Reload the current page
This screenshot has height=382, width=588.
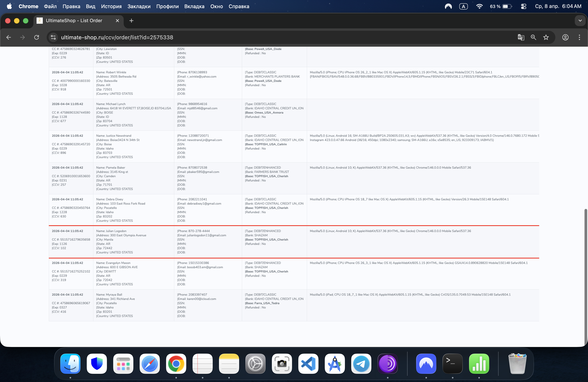[x=37, y=37]
